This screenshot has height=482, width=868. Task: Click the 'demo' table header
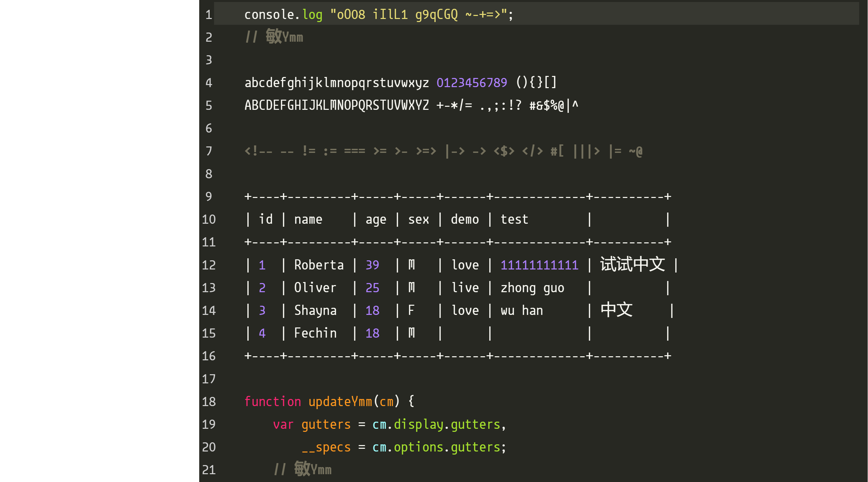coord(465,219)
